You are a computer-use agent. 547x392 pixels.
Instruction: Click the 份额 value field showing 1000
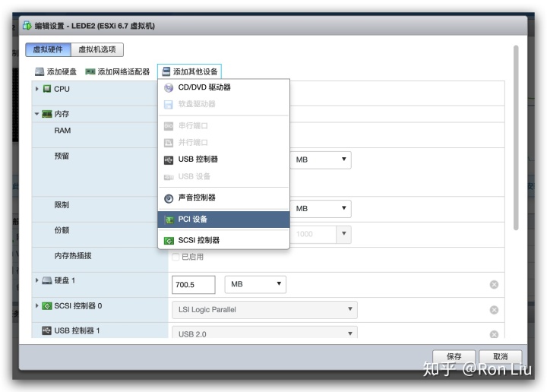point(313,234)
